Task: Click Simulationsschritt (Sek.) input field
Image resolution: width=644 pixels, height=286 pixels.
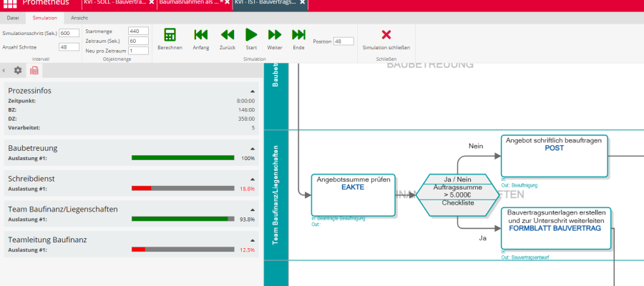Action: tap(69, 33)
